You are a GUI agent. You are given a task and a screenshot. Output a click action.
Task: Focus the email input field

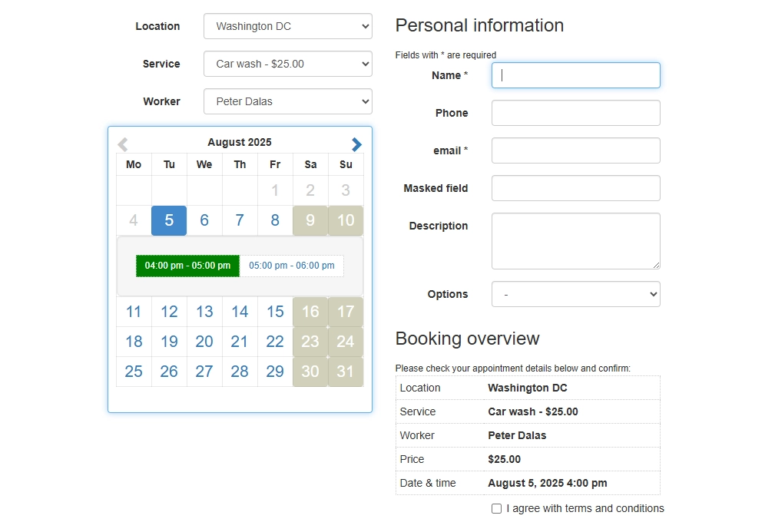click(x=576, y=150)
